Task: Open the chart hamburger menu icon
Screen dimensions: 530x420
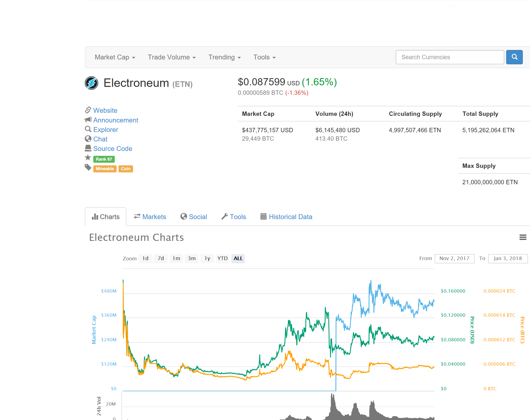Action: 523,237
